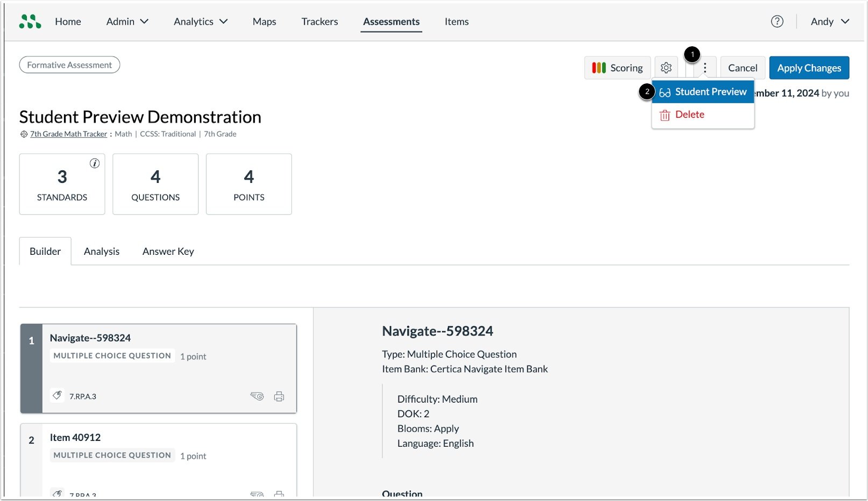Expand the Analytics dropdown
This screenshot has height=501, width=868.
point(200,22)
